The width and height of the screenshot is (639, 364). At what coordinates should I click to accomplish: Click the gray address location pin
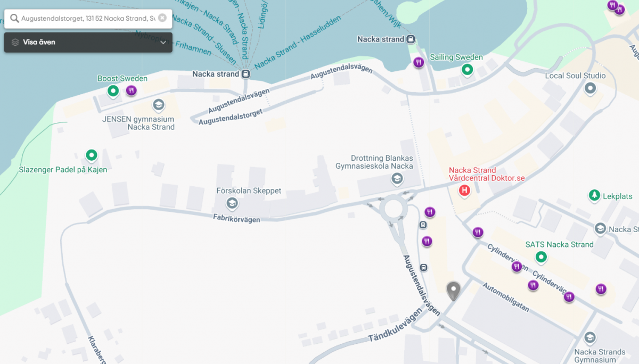pos(453,291)
